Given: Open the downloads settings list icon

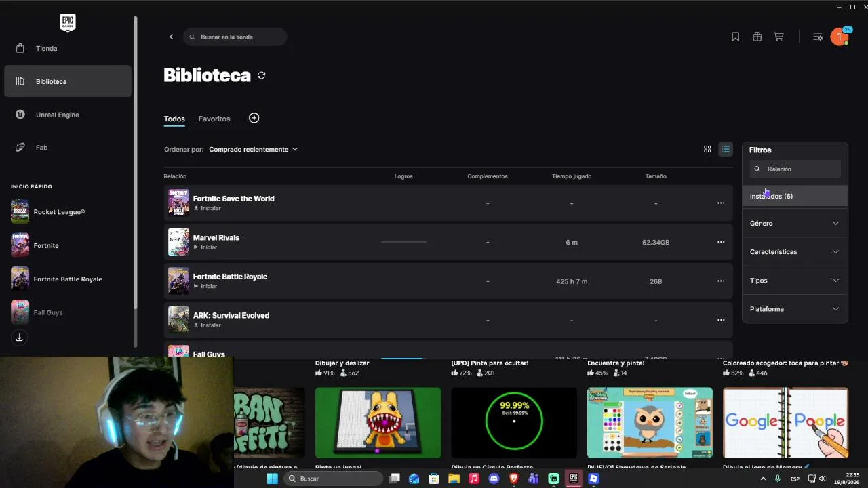Looking at the screenshot, I should 818,37.
